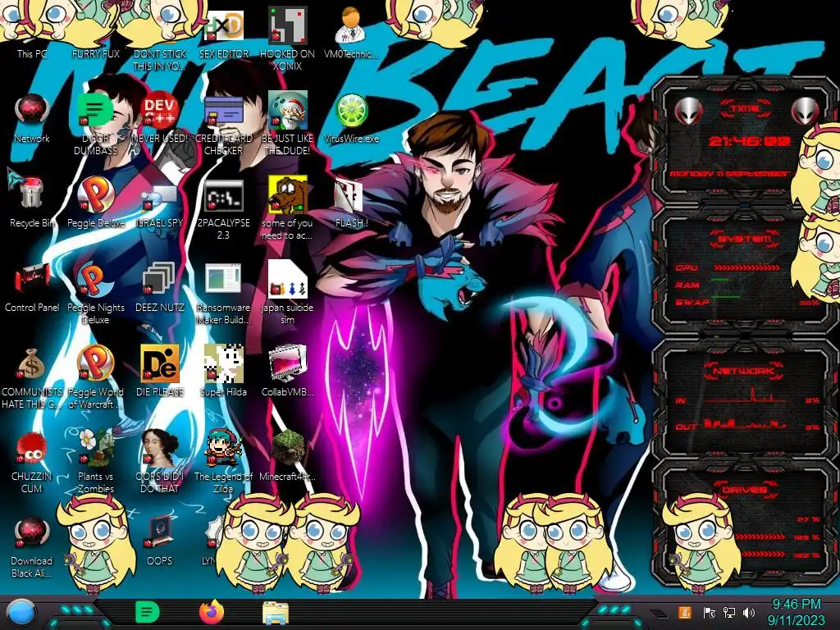Open DEEZ NUTZ stacked windows icon

(x=160, y=280)
